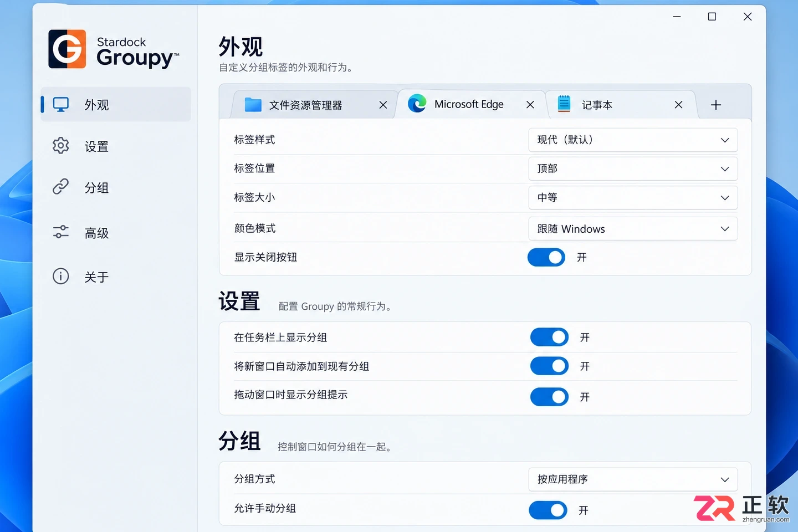The height and width of the screenshot is (532, 798).
Task: Go to the 分组 sidebar page
Action: tap(116, 187)
